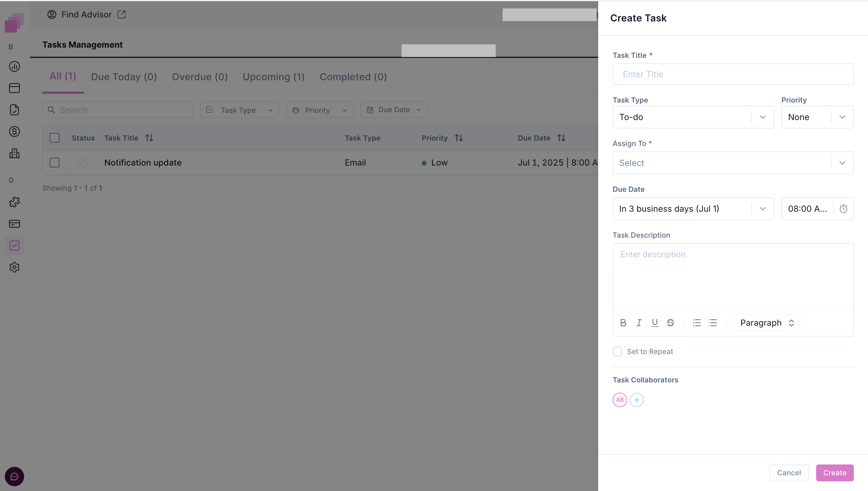
Task: Open the time picker clock icon
Action: pos(843,209)
